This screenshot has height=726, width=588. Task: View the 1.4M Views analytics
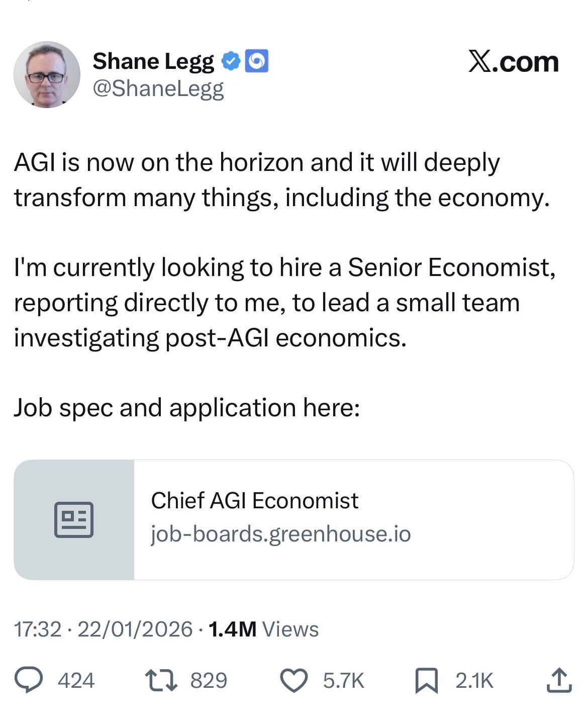tap(263, 629)
